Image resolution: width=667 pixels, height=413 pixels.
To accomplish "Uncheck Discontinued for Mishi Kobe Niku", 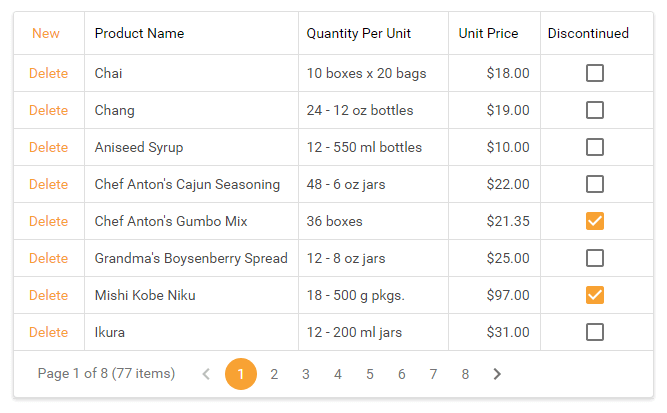I will click(x=595, y=295).
